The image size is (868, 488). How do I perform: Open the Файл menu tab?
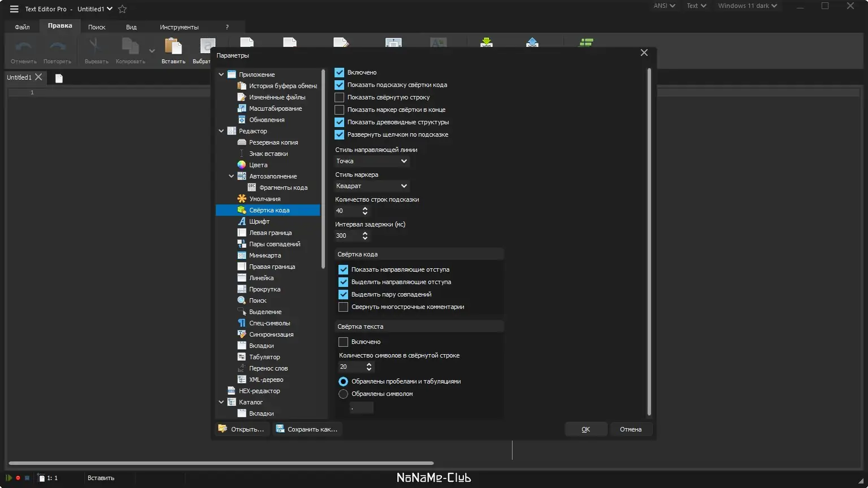point(23,27)
